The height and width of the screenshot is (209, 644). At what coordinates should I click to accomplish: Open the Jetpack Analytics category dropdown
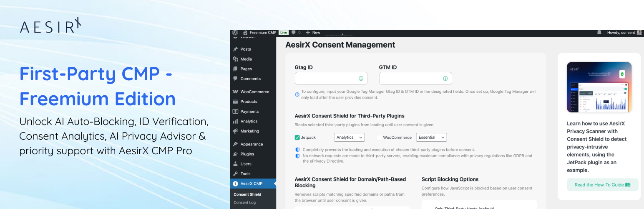point(349,137)
